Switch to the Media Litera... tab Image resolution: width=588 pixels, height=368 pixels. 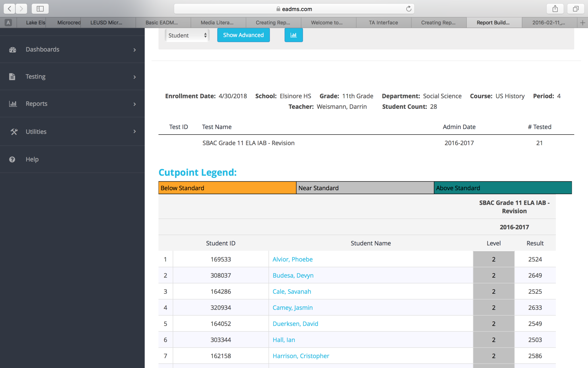point(217,22)
